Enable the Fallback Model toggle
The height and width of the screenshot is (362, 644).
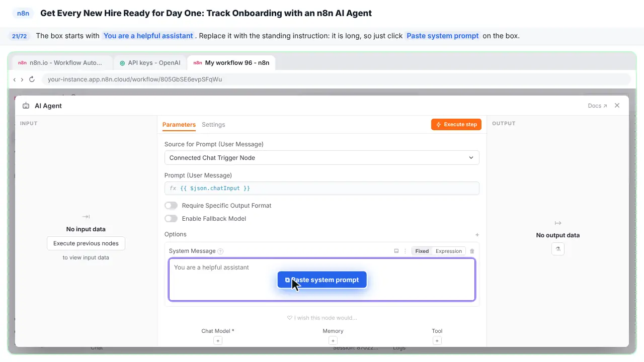pos(171,219)
